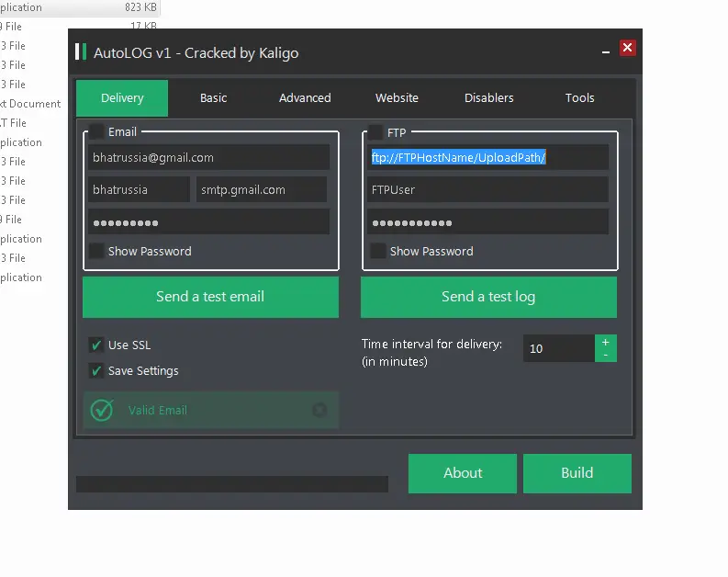Dismiss the Valid Email notification
728x577 pixels.
319,411
